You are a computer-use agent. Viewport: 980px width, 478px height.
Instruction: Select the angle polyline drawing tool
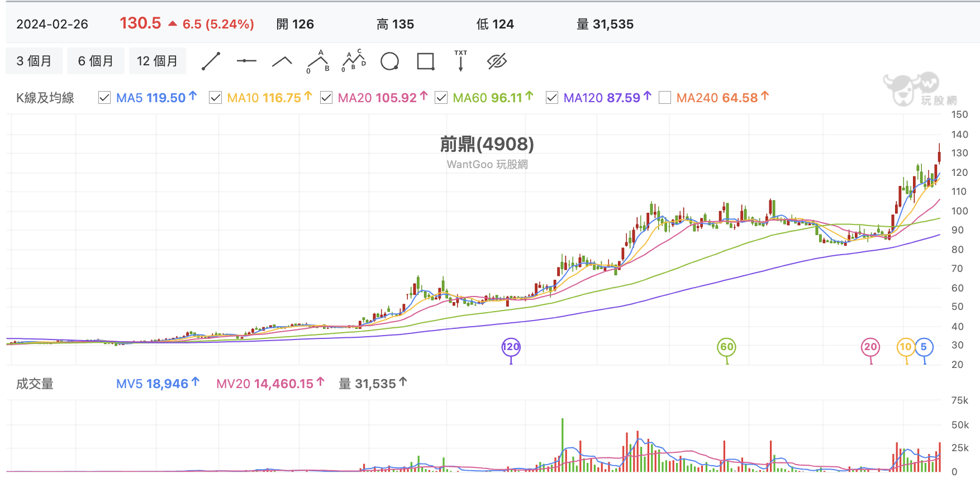[282, 61]
